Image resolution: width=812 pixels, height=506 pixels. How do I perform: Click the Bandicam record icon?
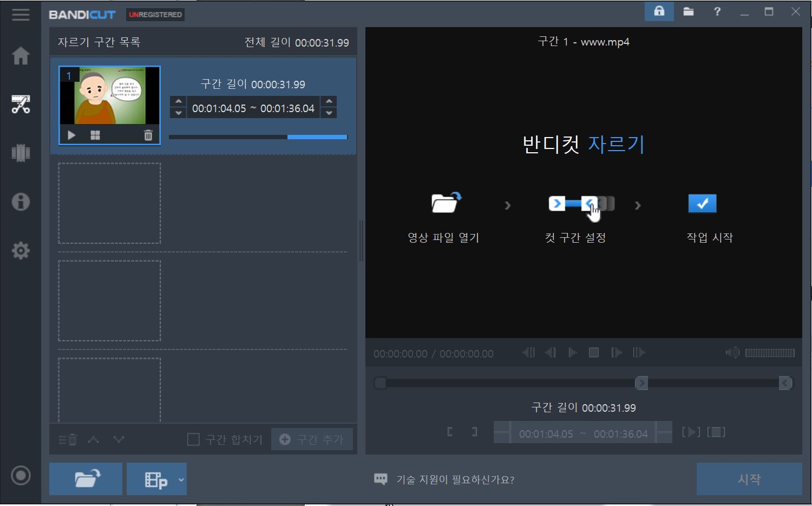(21, 476)
